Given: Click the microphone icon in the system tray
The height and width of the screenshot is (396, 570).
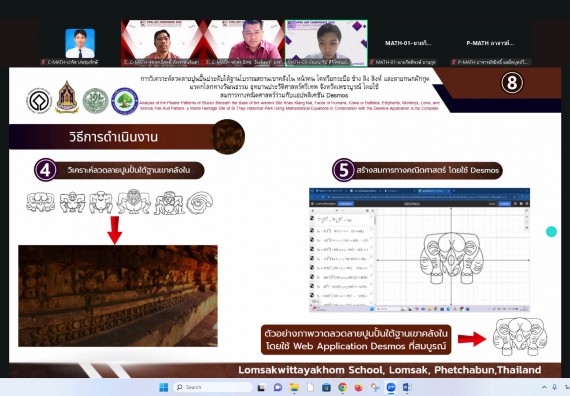Looking at the screenshot, I should (554, 388).
